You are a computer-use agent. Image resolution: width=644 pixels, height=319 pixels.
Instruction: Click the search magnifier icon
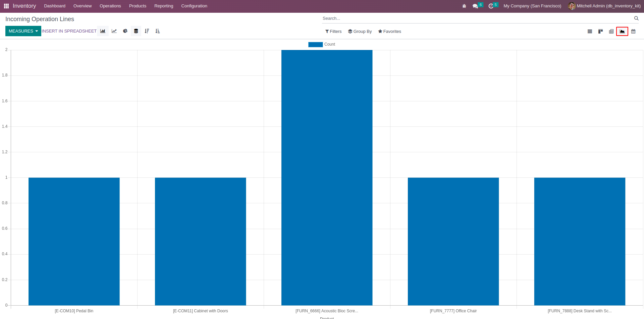(636, 18)
